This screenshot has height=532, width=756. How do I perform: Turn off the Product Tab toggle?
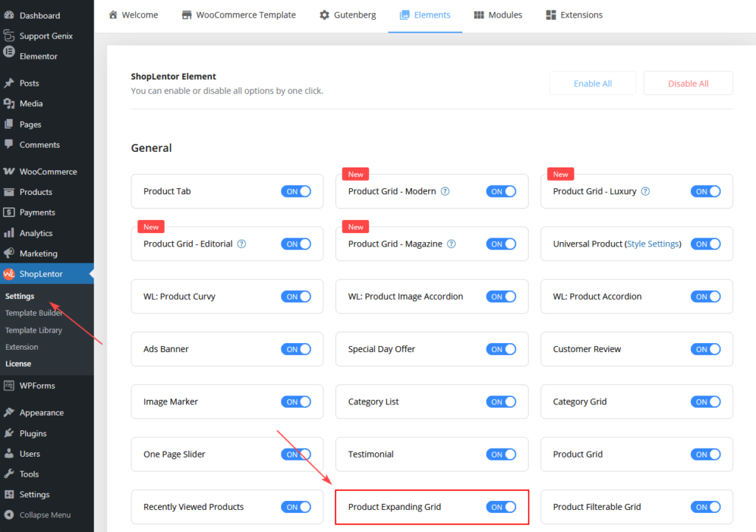(x=296, y=190)
